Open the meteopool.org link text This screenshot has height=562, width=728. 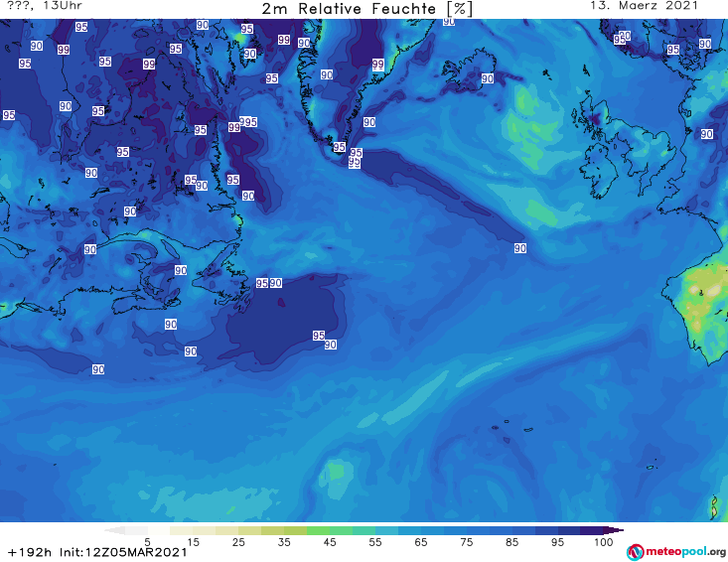(685, 552)
